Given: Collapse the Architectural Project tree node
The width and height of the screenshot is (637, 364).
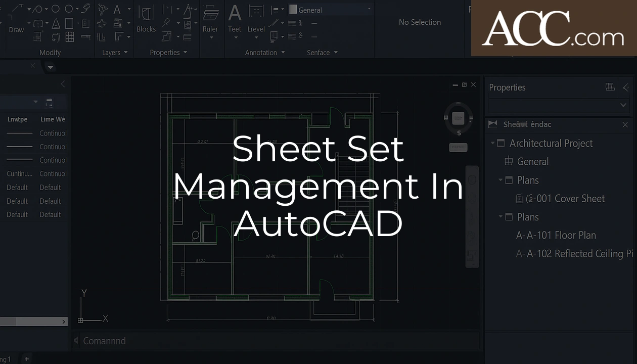Looking at the screenshot, I should [x=492, y=144].
